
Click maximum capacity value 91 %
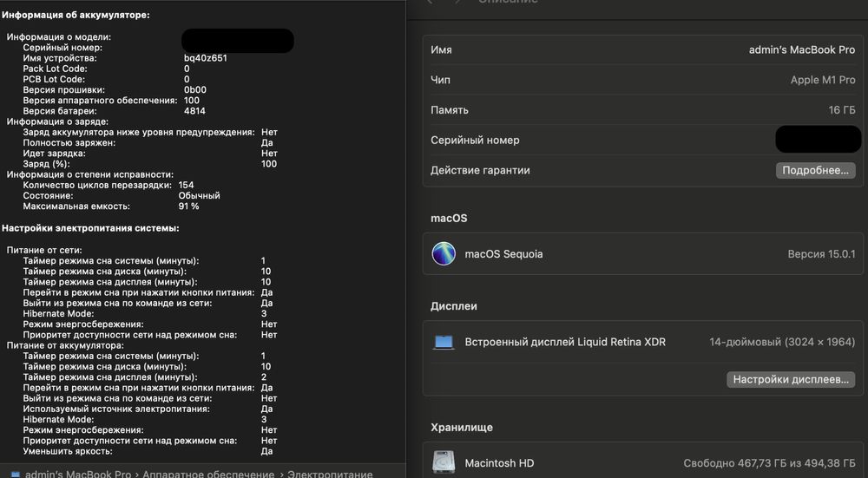click(x=188, y=206)
